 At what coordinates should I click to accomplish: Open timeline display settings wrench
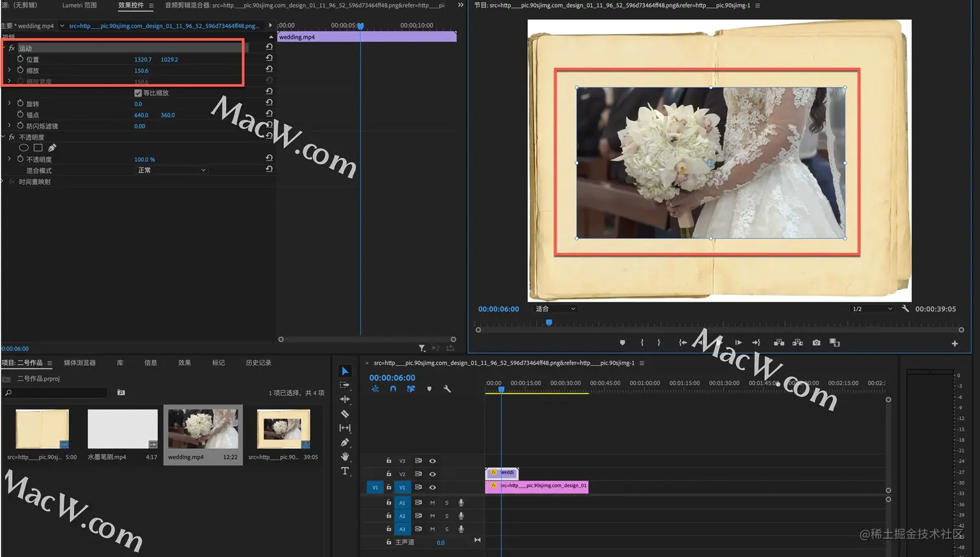tap(447, 389)
